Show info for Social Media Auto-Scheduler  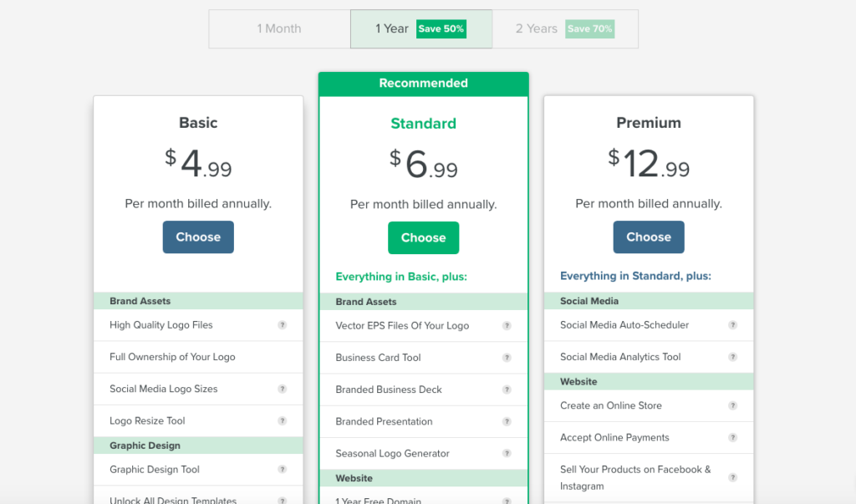click(x=732, y=325)
